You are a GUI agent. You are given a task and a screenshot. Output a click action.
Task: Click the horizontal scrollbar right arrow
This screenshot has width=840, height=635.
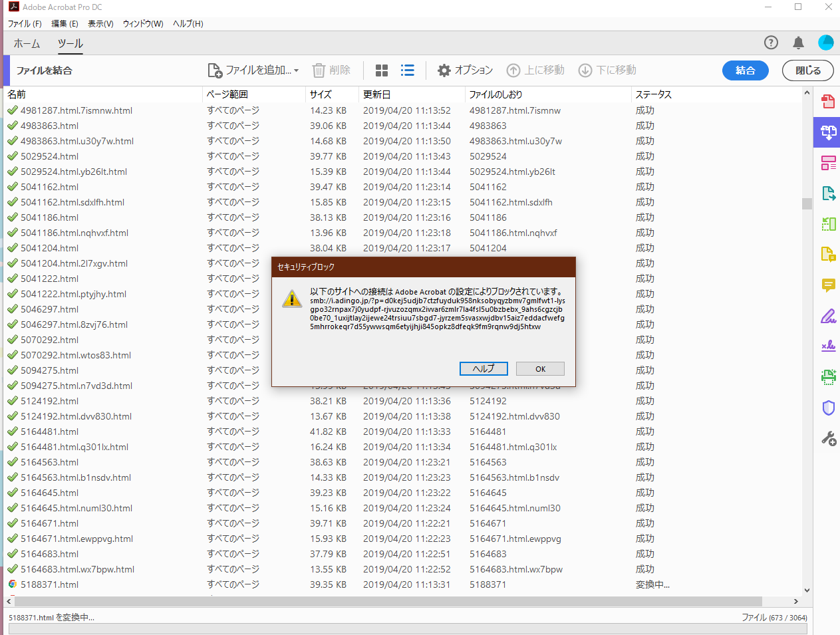tap(795, 601)
